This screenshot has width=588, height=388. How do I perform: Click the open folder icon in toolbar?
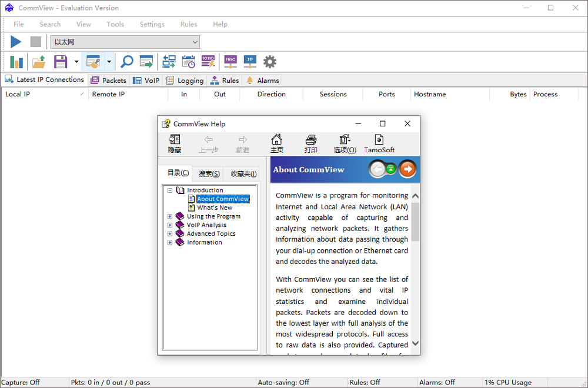pos(39,62)
